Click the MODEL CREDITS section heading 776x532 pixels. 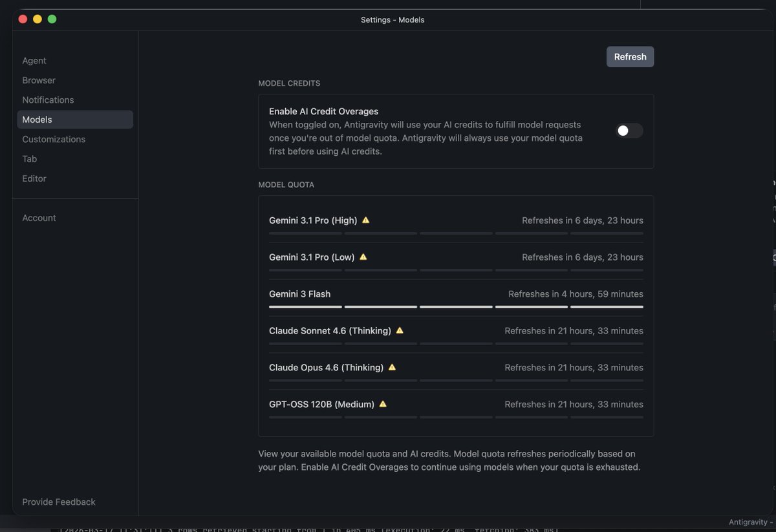click(289, 83)
